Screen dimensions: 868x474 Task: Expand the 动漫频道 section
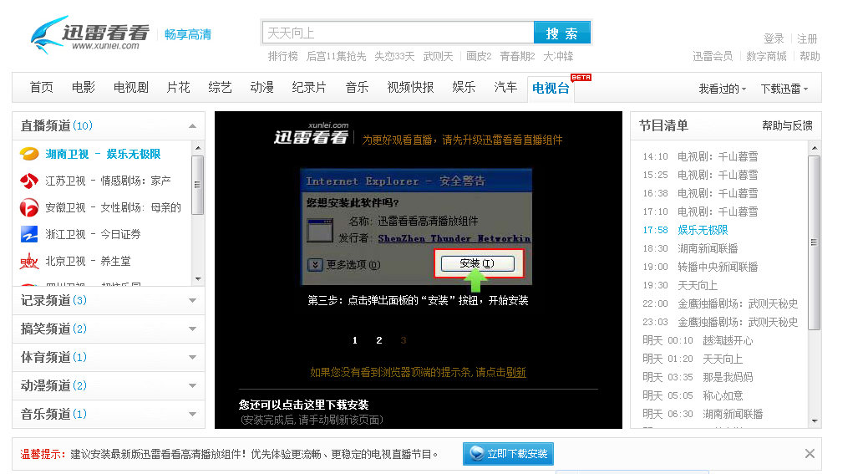pos(192,385)
